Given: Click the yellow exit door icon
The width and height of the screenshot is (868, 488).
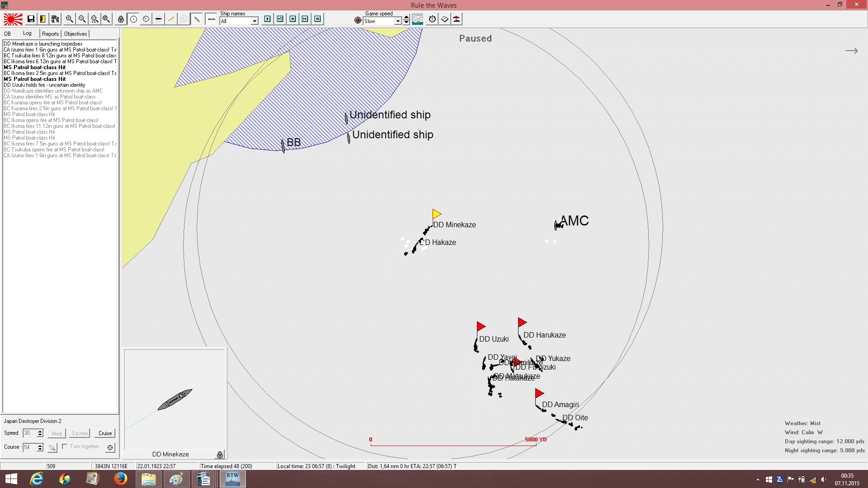Looking at the screenshot, I should point(43,19).
